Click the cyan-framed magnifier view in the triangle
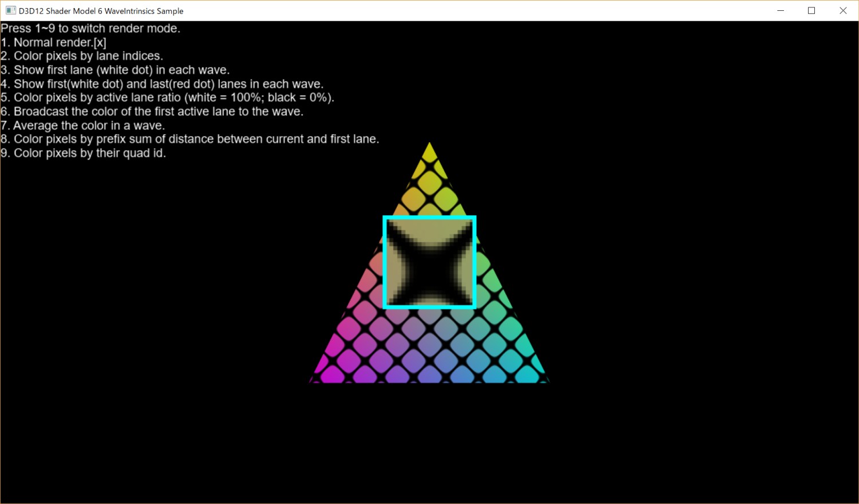Image resolution: width=859 pixels, height=504 pixels. pos(429,262)
